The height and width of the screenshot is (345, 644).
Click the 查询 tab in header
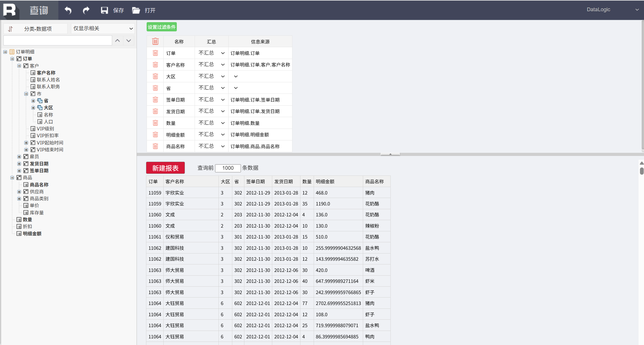pos(39,10)
